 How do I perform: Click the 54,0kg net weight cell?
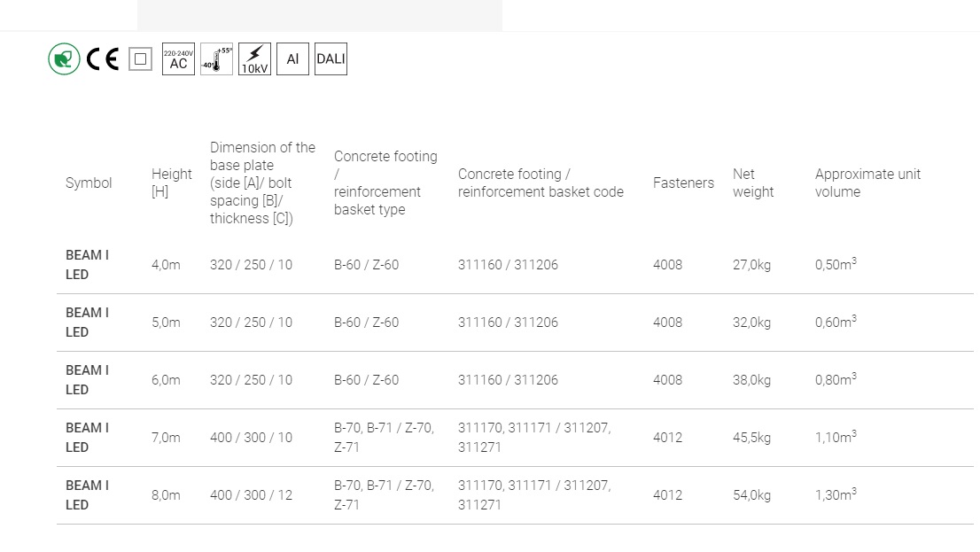pyautogui.click(x=751, y=495)
